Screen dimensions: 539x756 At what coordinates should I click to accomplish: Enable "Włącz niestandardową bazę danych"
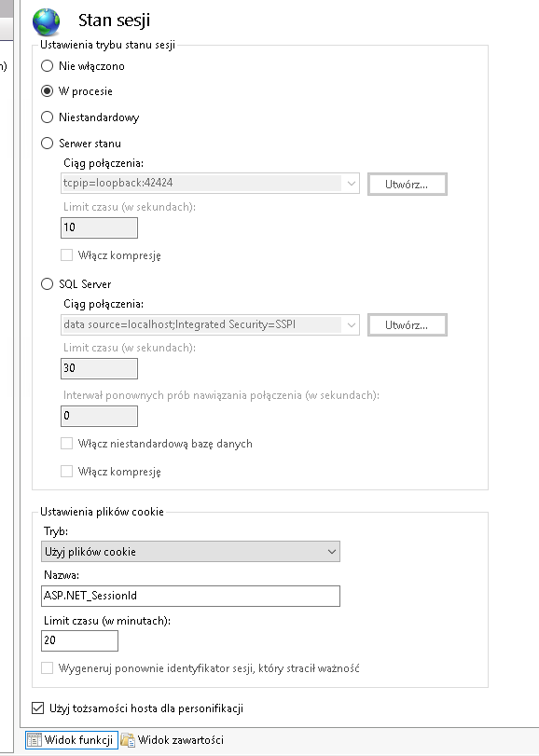point(66,443)
